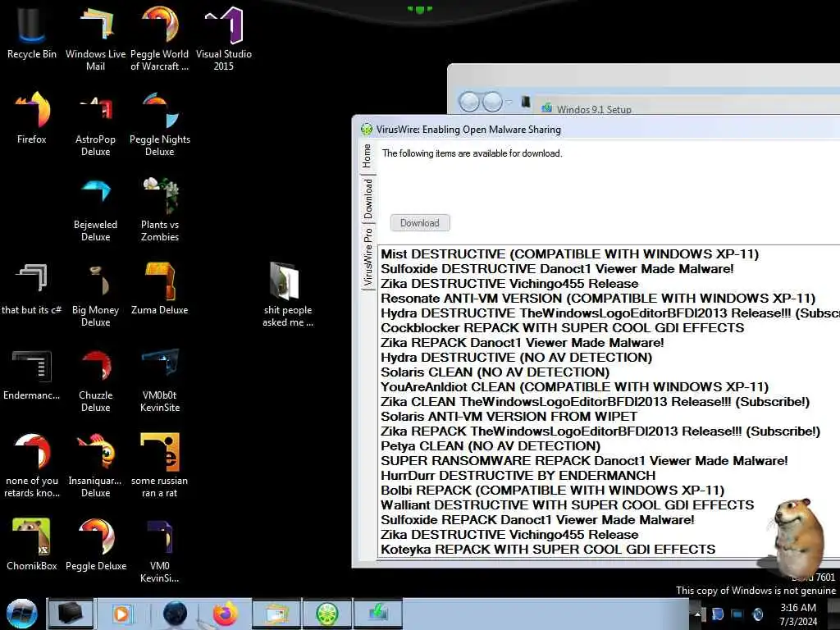
Task: Select AstroPop Deluxe desktop icon
Action: (x=95, y=125)
